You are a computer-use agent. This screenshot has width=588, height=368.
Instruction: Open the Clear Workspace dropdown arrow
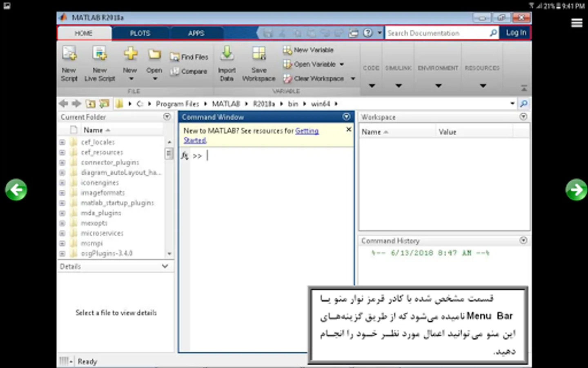coord(353,79)
